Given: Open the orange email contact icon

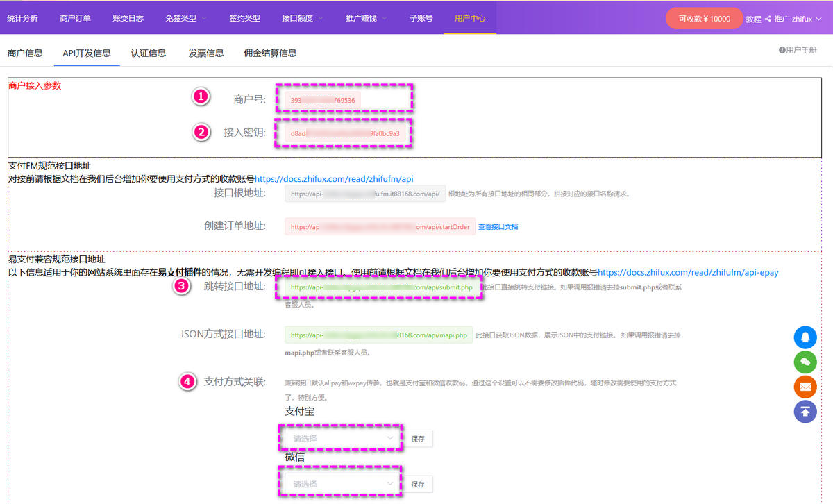Looking at the screenshot, I should pos(805,387).
